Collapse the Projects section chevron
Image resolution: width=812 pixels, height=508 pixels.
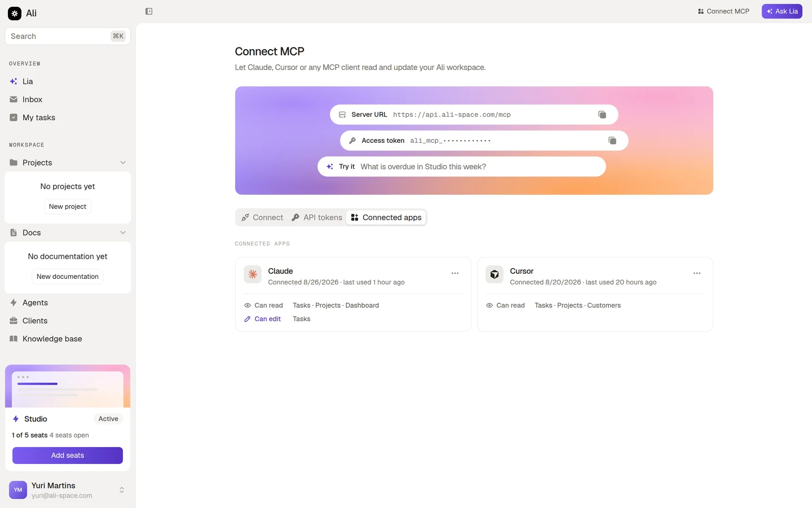pos(123,163)
